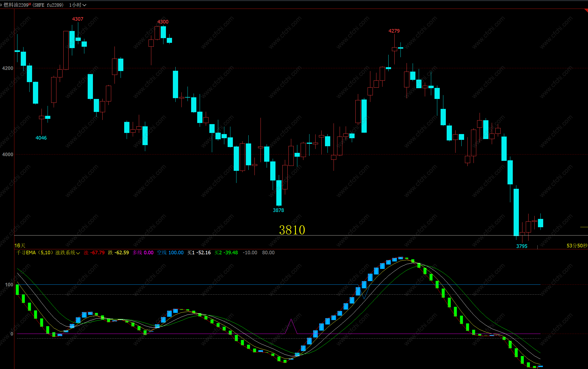Screen dimensions: 588x369
Task: Click the small square icon before 燃料油2209
Action: tap(1, 5)
